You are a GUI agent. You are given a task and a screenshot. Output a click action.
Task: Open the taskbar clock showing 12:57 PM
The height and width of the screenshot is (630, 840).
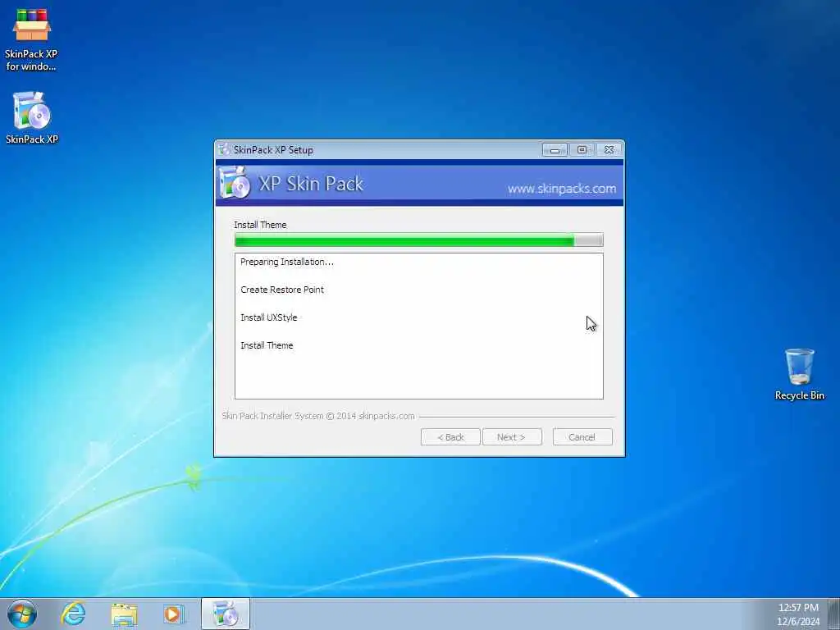point(798,614)
